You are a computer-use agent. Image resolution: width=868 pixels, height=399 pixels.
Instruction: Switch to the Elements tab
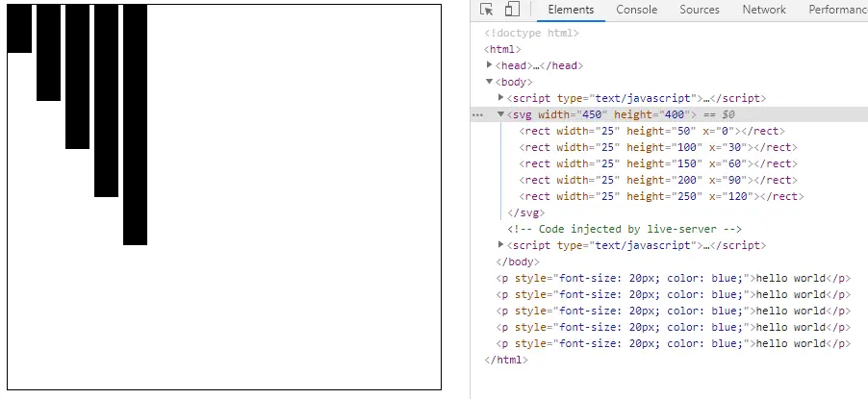(x=571, y=10)
